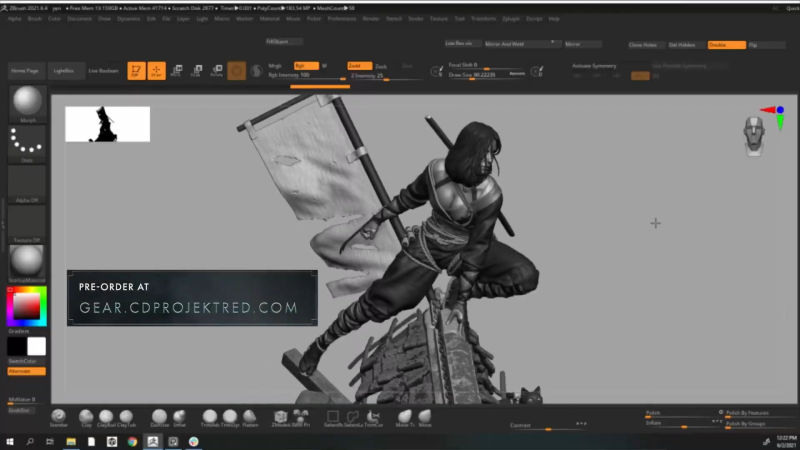Adjust the Z Intensity slider

pyautogui.click(x=386, y=76)
